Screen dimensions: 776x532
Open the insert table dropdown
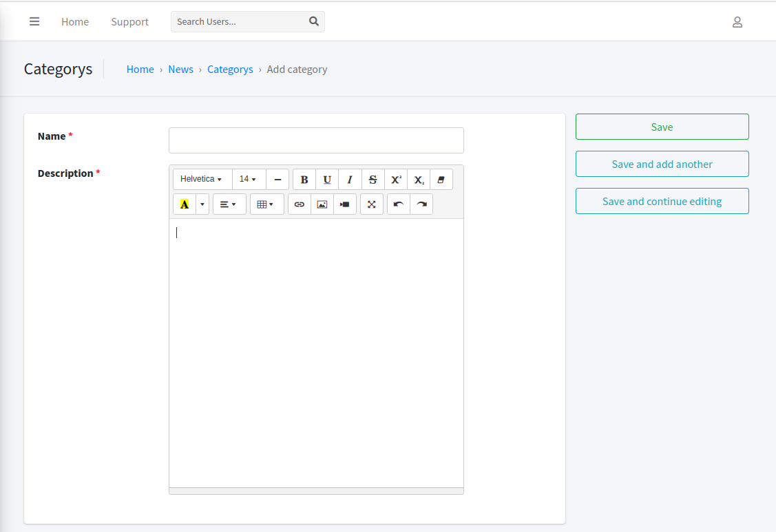point(266,204)
